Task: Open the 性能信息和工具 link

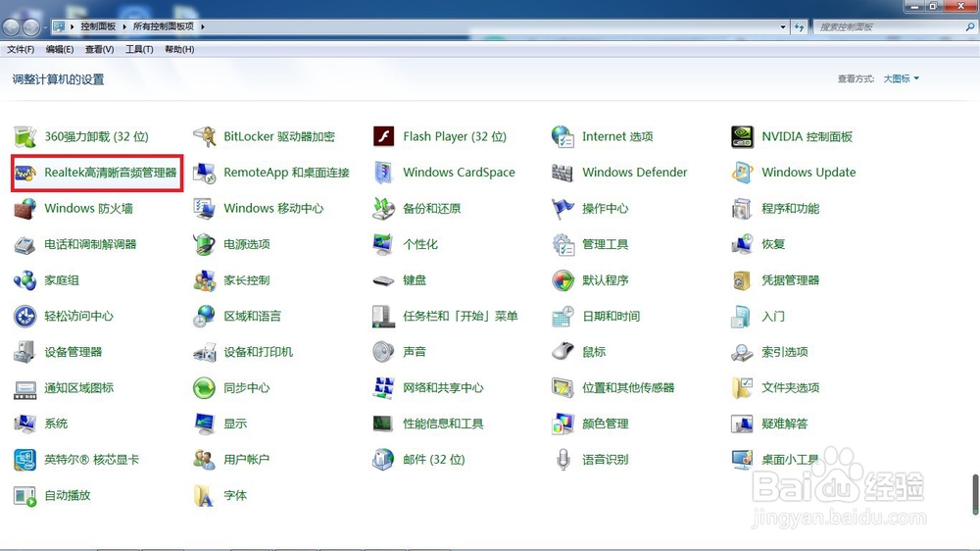Action: pyautogui.click(x=443, y=425)
